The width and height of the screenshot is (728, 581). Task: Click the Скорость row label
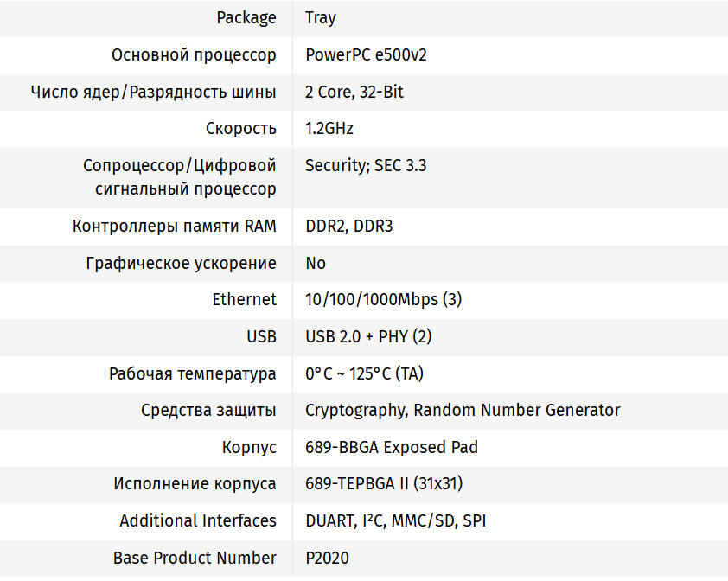tap(241, 129)
